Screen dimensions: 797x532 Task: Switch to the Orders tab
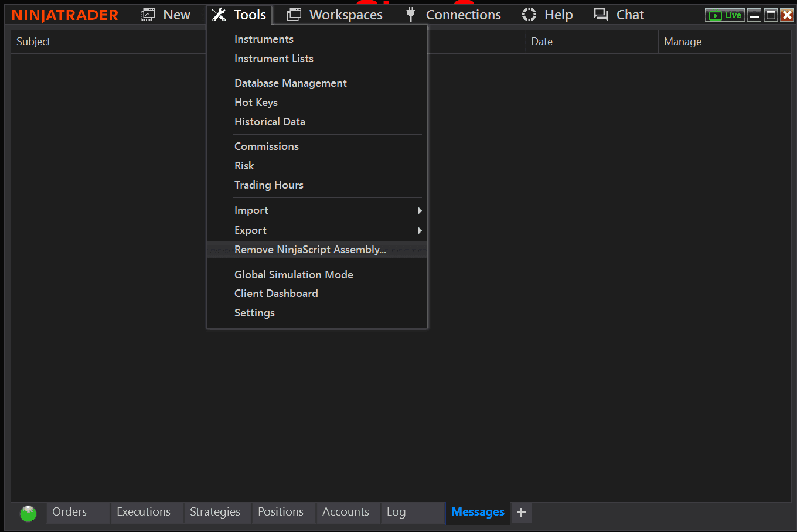pyautogui.click(x=69, y=511)
